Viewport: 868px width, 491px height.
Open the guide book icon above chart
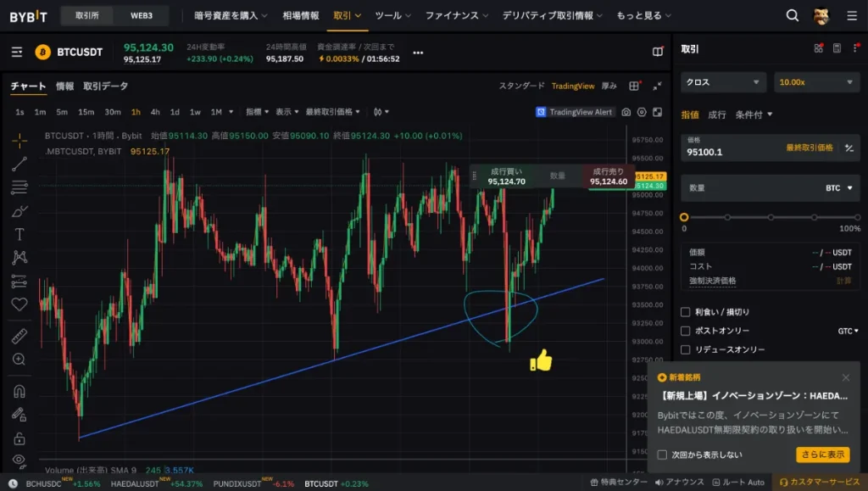tap(658, 52)
